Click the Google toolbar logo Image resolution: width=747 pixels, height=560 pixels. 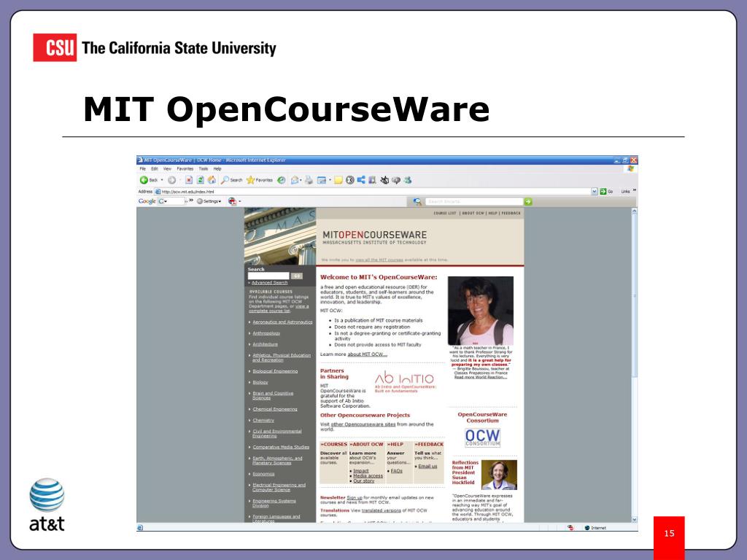(147, 201)
